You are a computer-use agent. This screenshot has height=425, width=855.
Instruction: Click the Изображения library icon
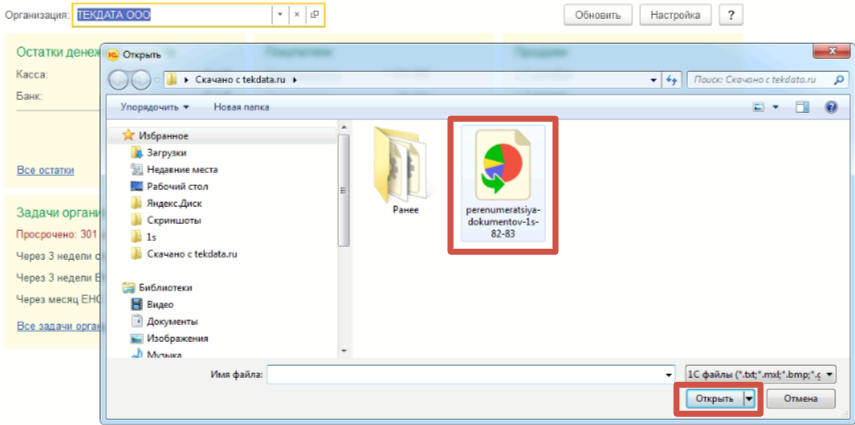point(136,338)
